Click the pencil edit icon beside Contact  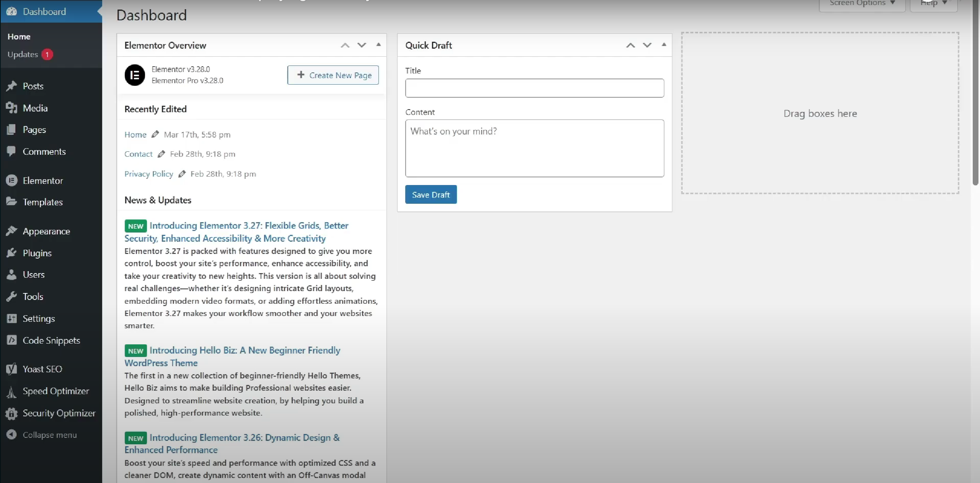tap(161, 154)
